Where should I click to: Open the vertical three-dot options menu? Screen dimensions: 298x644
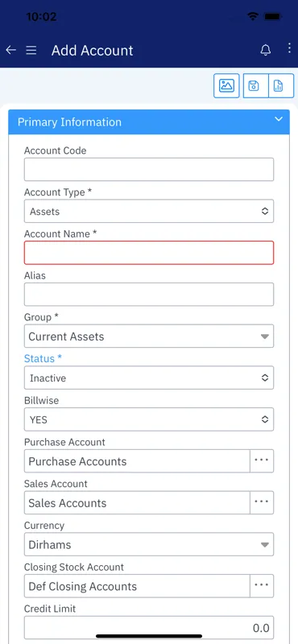point(289,48)
